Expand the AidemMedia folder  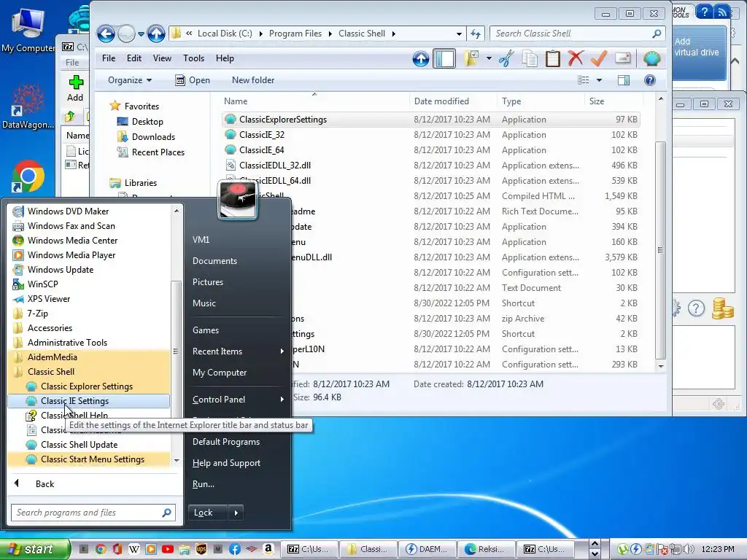[x=88, y=357]
